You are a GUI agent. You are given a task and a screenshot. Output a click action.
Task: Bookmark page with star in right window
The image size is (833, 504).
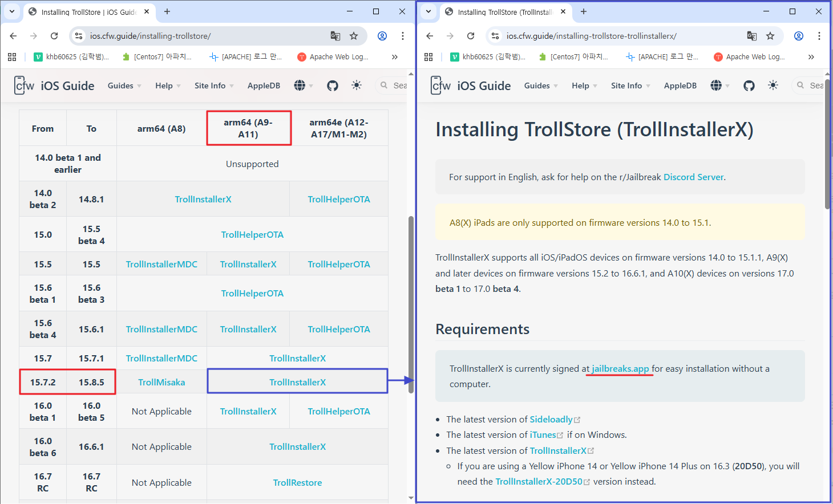point(770,36)
